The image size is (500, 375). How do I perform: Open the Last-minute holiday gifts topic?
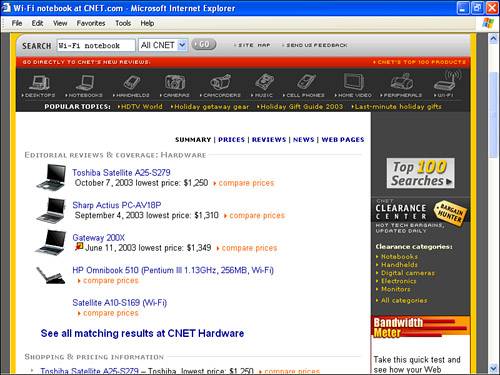pos(398,107)
